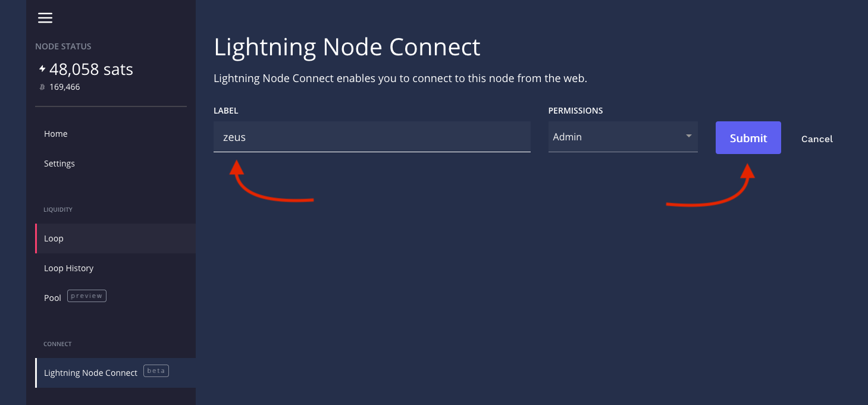This screenshot has height=405, width=868.
Task: Focus the Label input containing zeus
Action: coord(372,137)
